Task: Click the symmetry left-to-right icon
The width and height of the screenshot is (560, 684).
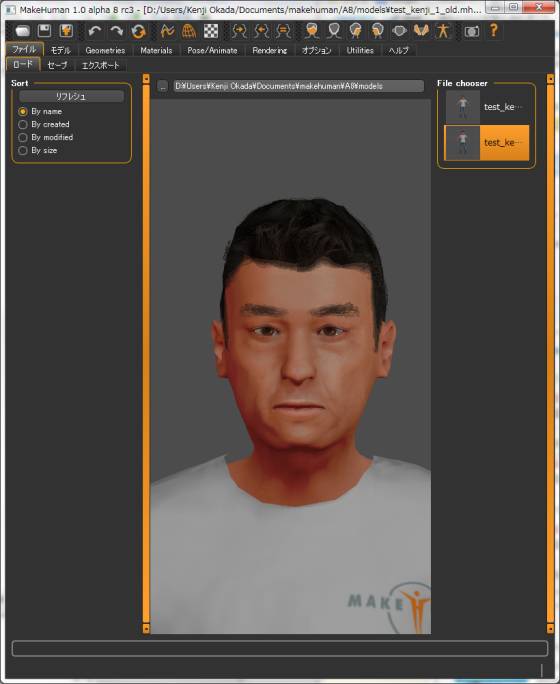Action: click(x=261, y=31)
